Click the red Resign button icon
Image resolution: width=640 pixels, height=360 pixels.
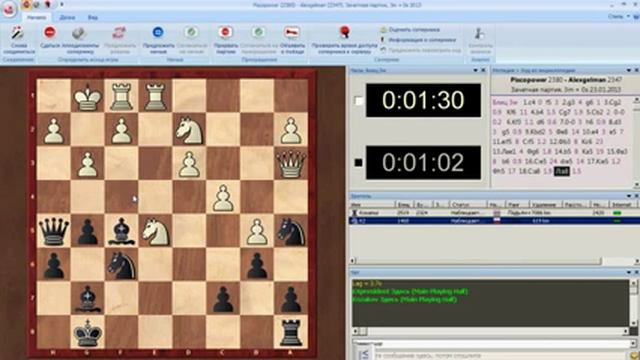(49, 32)
